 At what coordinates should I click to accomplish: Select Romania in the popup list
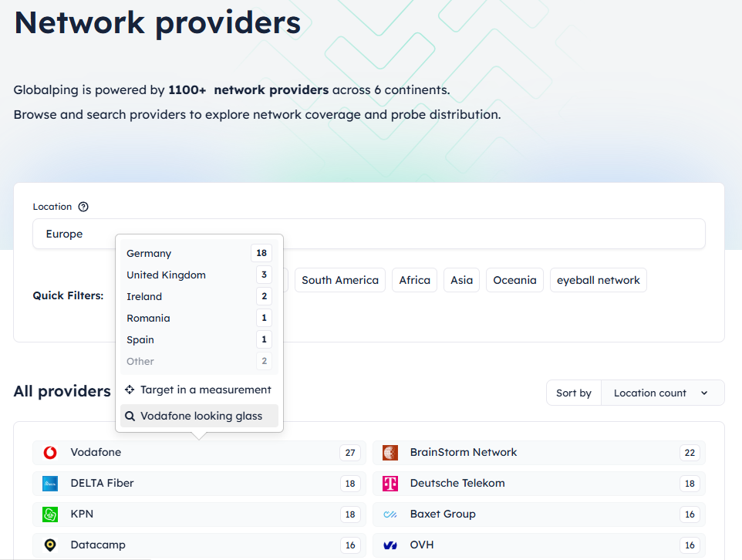tap(199, 318)
